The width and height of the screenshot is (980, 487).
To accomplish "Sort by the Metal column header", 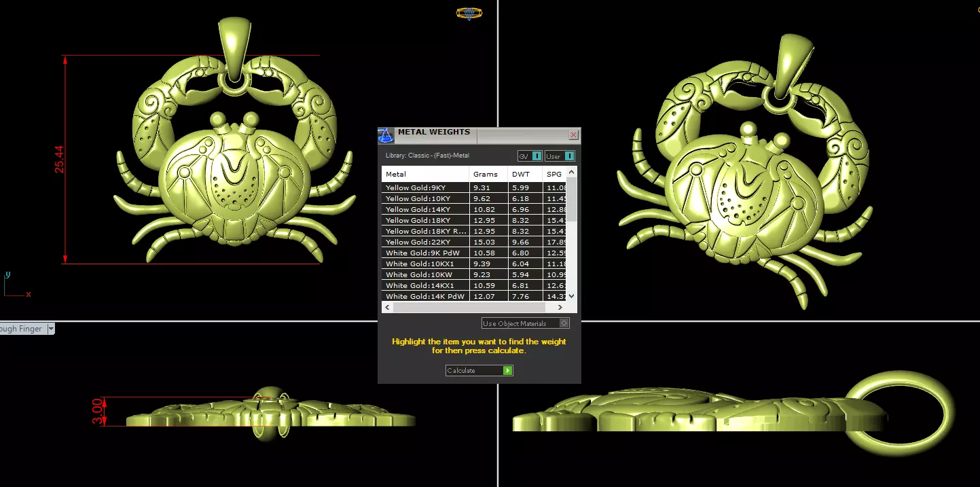I will coord(425,174).
